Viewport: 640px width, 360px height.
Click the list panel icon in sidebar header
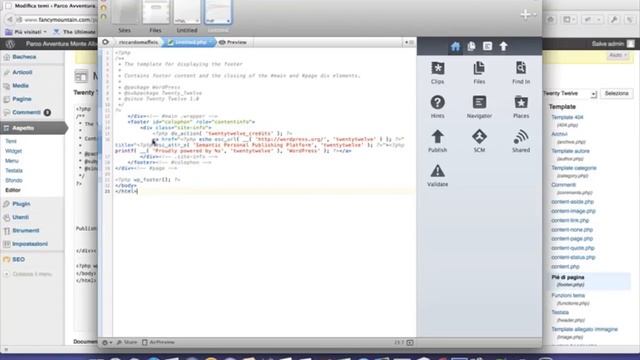[487, 47]
